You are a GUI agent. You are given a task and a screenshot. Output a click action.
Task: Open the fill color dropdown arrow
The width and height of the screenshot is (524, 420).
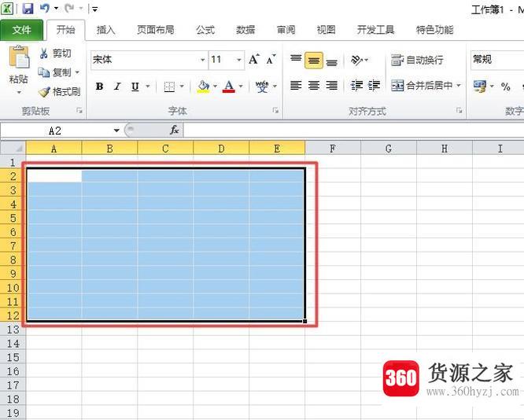(215, 87)
